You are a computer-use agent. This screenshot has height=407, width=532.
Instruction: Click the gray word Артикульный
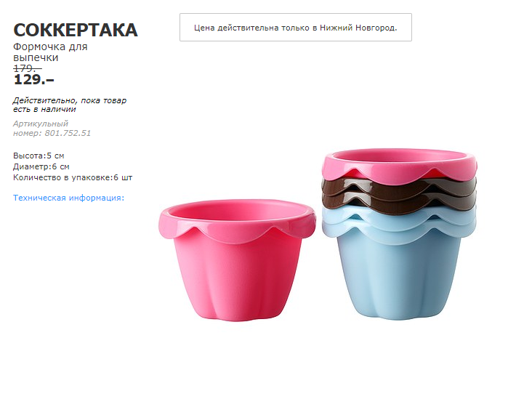coord(41,124)
